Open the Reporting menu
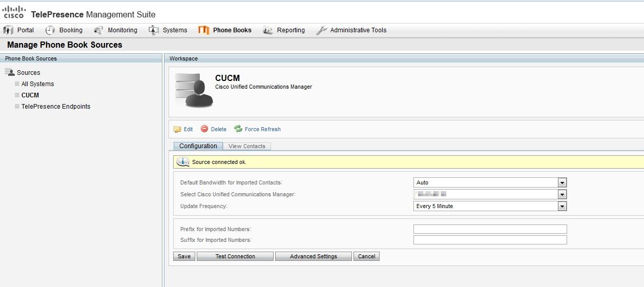The image size is (644, 287). coord(291,30)
